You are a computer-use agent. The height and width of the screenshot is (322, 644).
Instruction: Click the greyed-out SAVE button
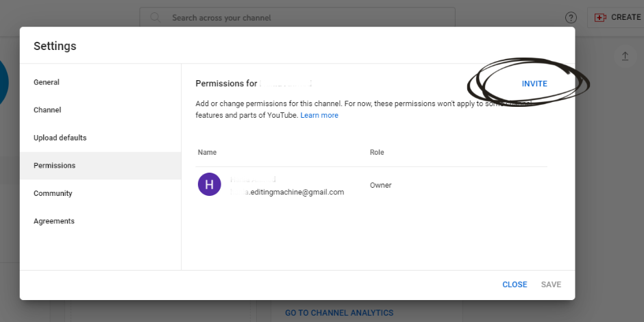pyautogui.click(x=551, y=284)
